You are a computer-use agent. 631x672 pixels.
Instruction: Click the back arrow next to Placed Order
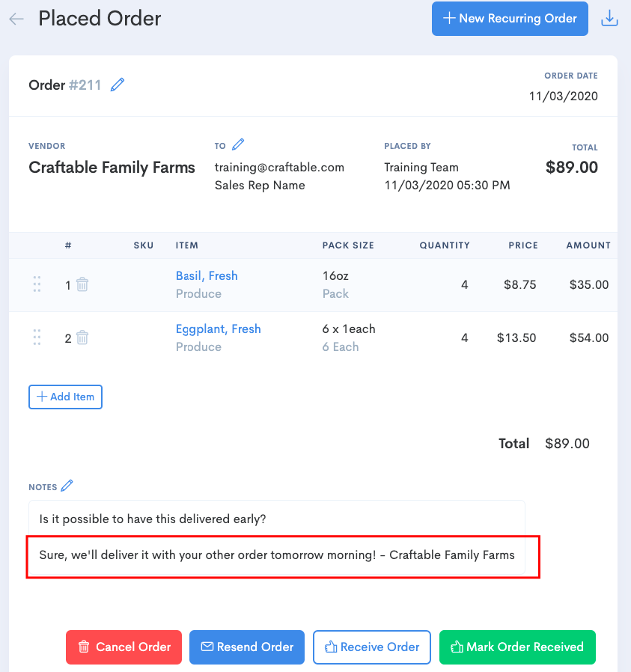16,18
